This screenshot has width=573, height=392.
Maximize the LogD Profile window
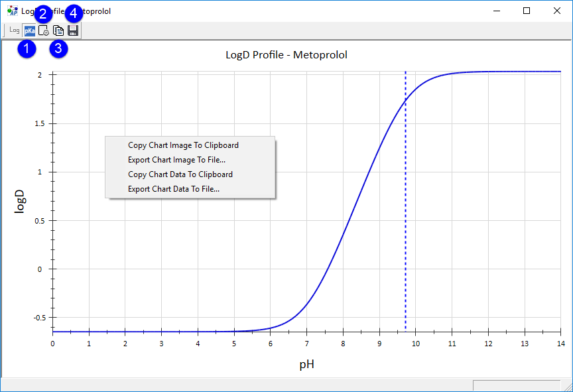tap(526, 11)
